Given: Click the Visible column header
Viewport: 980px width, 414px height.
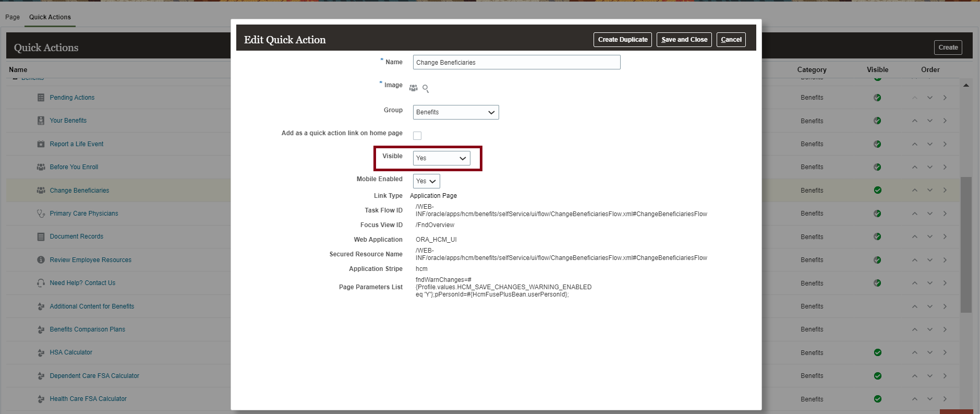Looking at the screenshot, I should [x=877, y=69].
